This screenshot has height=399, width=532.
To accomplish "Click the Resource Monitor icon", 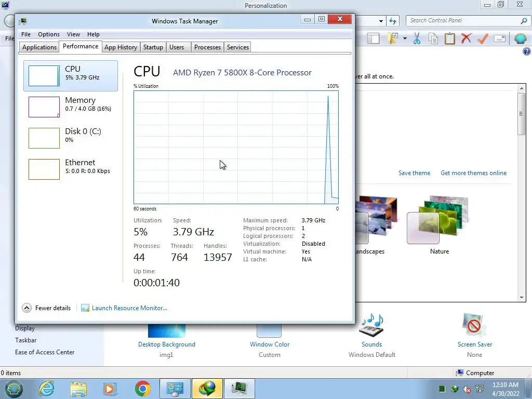I will click(x=85, y=308).
